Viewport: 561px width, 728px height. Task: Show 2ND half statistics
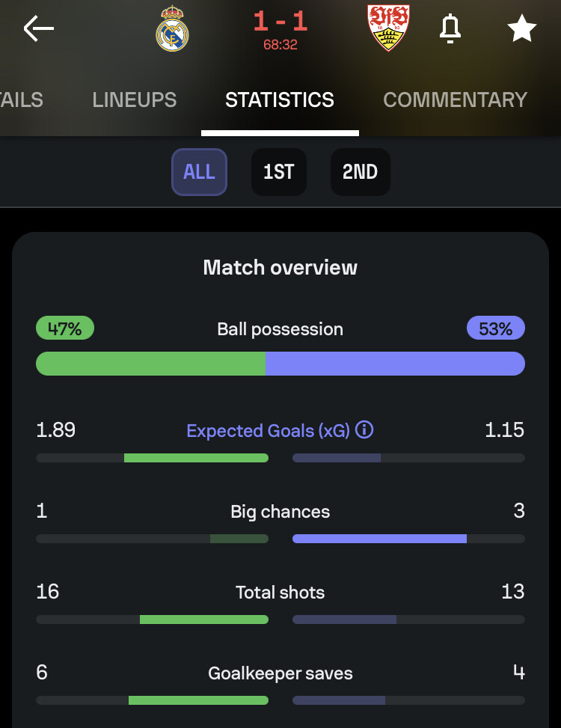[x=360, y=172]
